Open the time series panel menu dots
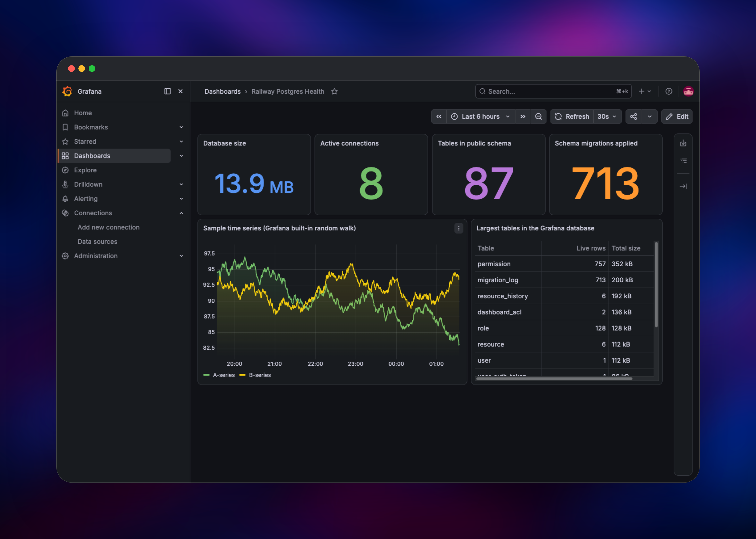 [459, 228]
